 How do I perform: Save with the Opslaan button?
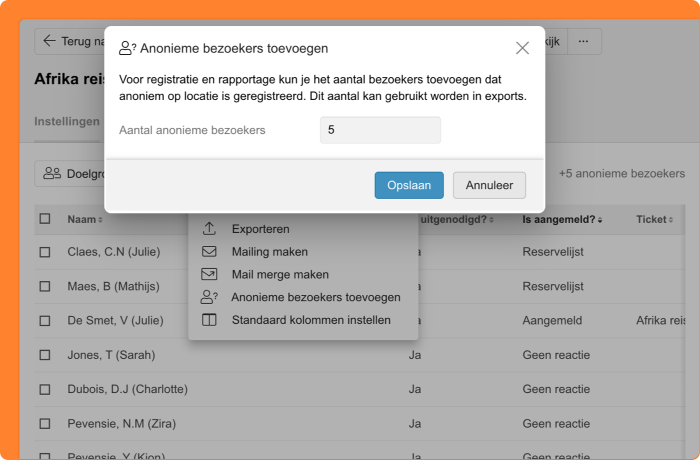pyautogui.click(x=409, y=185)
